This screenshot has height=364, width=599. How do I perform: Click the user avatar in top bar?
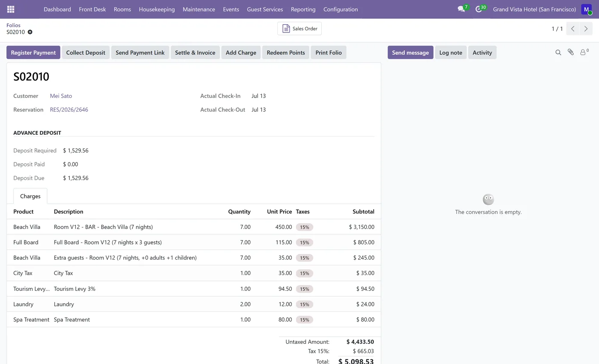coord(587,9)
